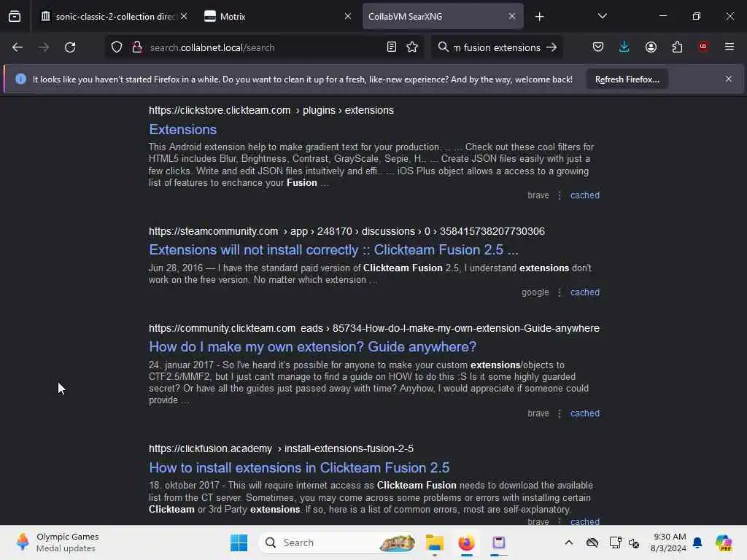This screenshot has height=560, width=747.
Task: Open the cloud sync tray icon
Action: coord(592,542)
